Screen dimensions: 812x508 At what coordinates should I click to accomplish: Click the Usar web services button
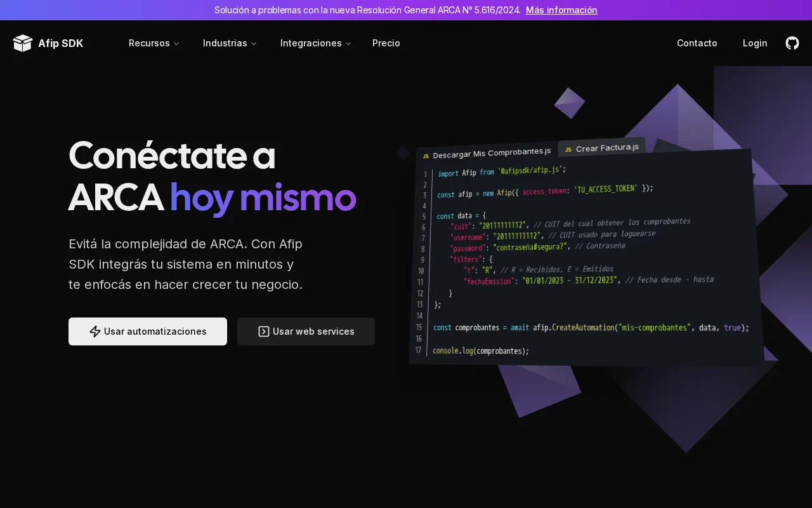click(x=306, y=331)
